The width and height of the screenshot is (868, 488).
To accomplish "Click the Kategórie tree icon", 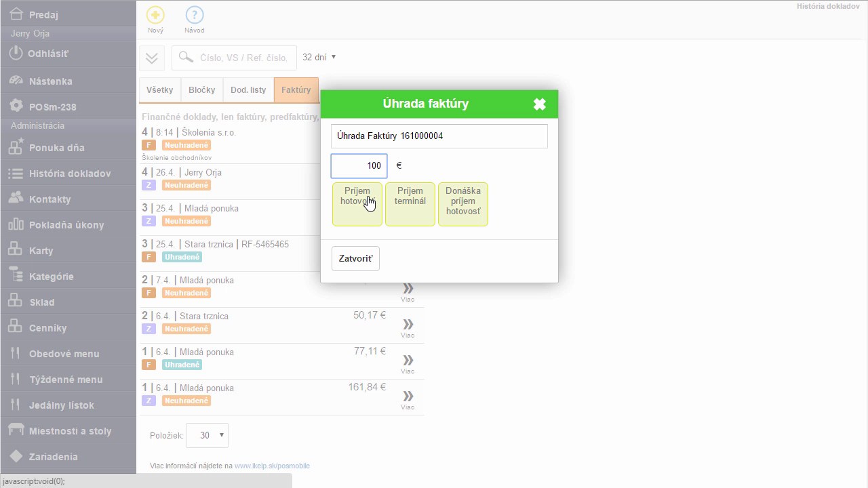I will (x=16, y=275).
